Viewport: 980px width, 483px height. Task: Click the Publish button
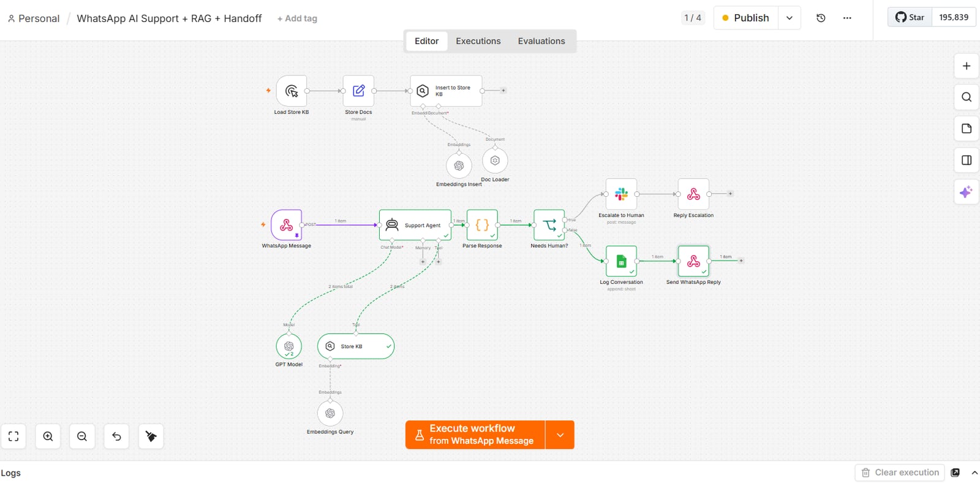click(745, 18)
